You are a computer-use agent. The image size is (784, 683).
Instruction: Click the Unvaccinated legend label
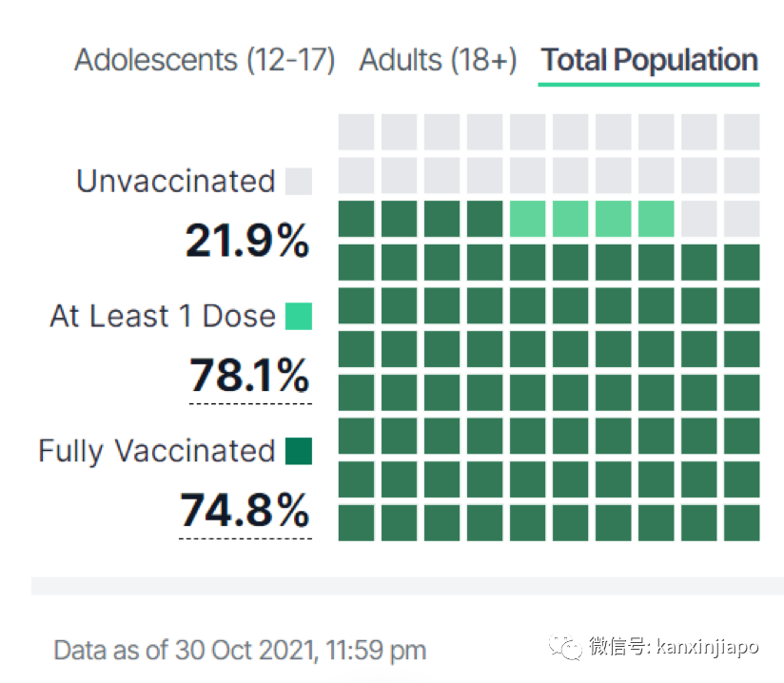tap(175, 181)
